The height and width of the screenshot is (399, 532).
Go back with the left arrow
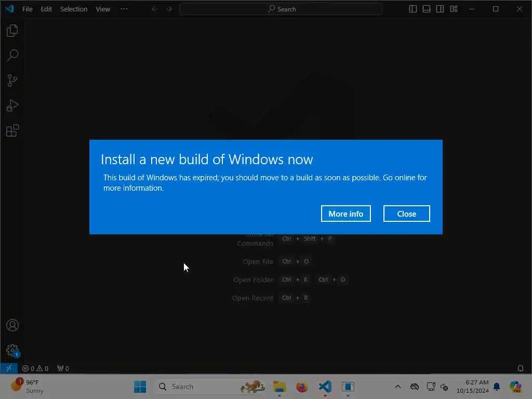point(154,9)
